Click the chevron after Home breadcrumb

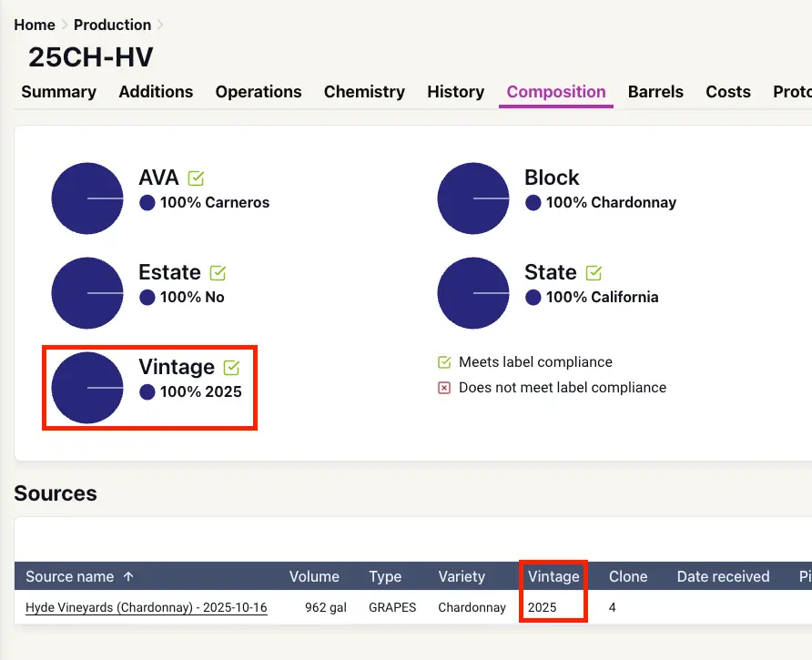click(x=65, y=25)
